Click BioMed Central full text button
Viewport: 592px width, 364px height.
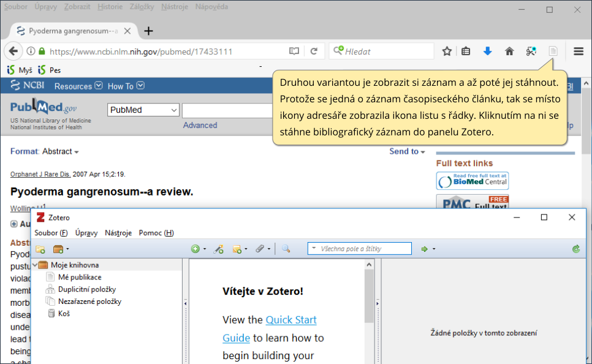(x=472, y=181)
